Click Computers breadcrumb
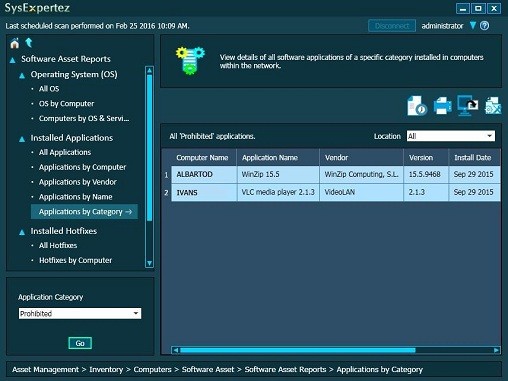The height and width of the screenshot is (381, 508). 152,369
